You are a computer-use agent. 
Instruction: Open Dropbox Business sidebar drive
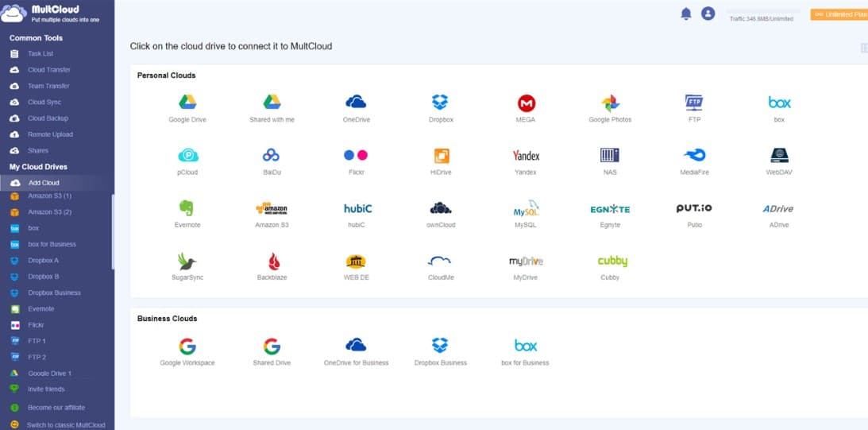click(x=54, y=292)
